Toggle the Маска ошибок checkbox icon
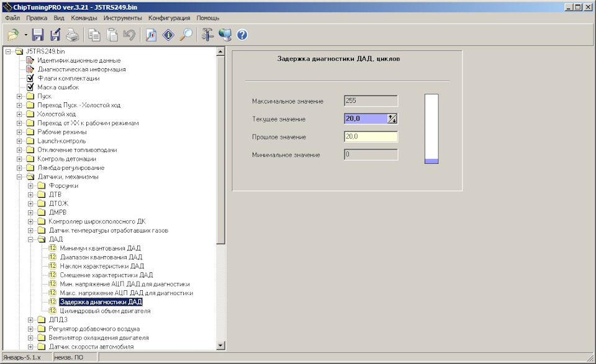Viewport: 596px width, 364px height. [30, 87]
